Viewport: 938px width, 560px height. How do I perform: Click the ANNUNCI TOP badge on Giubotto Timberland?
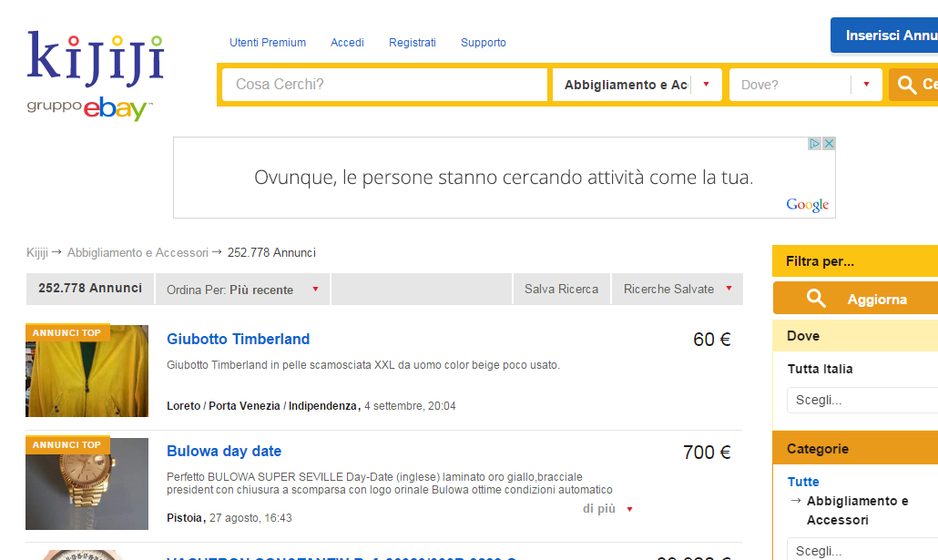66,331
